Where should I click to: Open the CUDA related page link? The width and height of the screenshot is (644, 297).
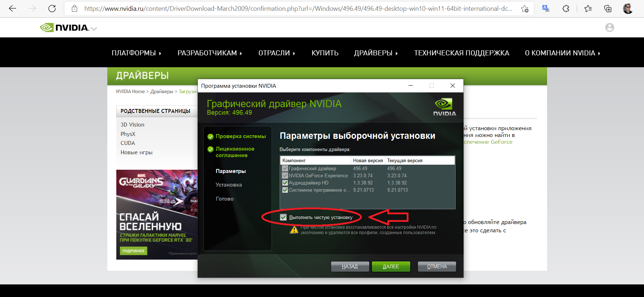128,143
